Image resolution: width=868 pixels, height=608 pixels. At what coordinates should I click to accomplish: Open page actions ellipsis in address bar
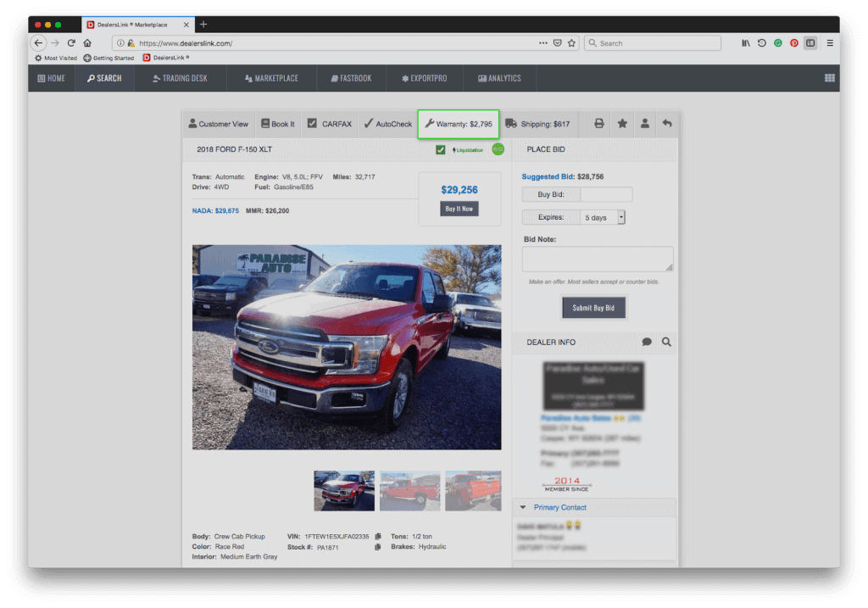pos(543,42)
